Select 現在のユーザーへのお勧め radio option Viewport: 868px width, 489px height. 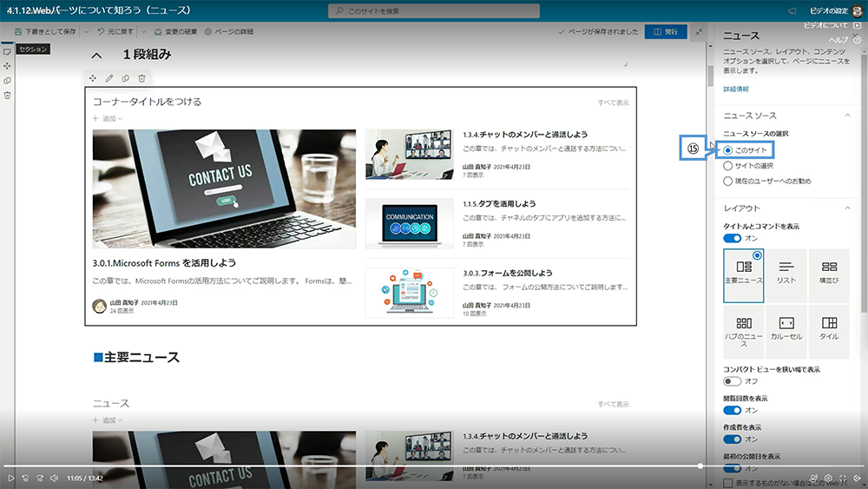pos(728,181)
